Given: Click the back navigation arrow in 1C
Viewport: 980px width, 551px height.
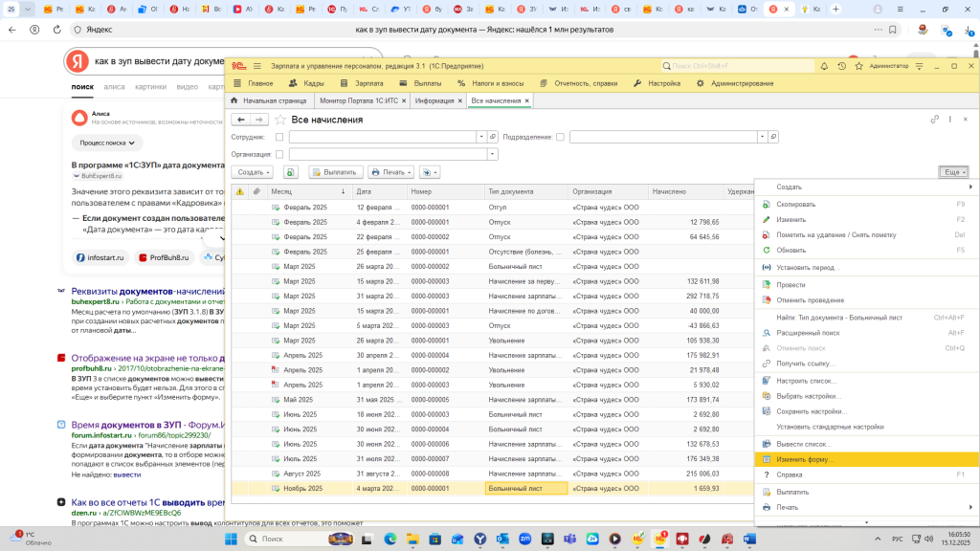Looking at the screenshot, I should pyautogui.click(x=239, y=120).
